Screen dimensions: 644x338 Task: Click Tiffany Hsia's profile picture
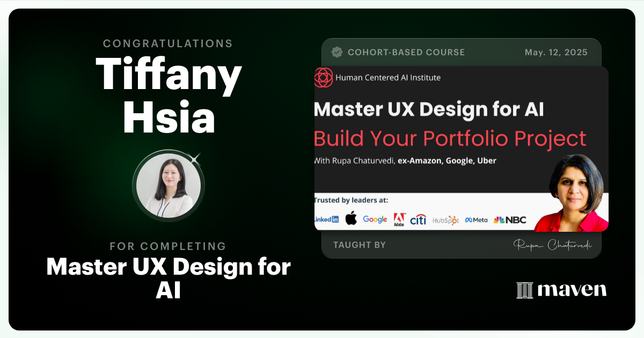168,185
